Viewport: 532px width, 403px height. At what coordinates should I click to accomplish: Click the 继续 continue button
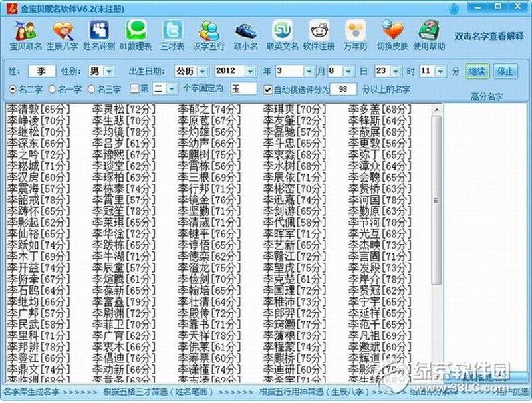(x=477, y=71)
